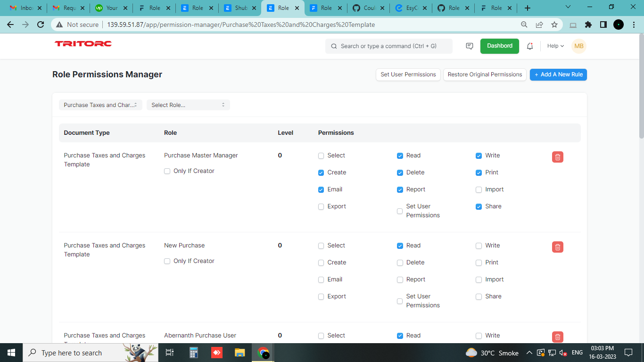644x362 pixels.
Task: Check Only If Creator for New Purchase
Action: tap(167, 261)
